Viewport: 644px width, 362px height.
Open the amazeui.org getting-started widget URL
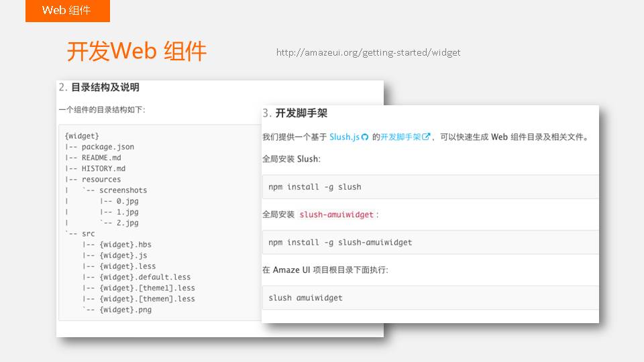(368, 52)
